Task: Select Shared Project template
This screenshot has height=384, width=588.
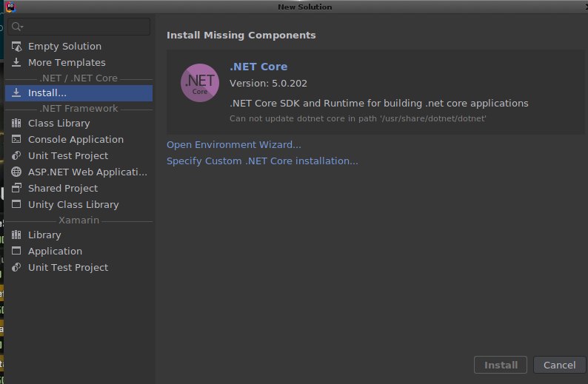Action: click(x=78, y=188)
